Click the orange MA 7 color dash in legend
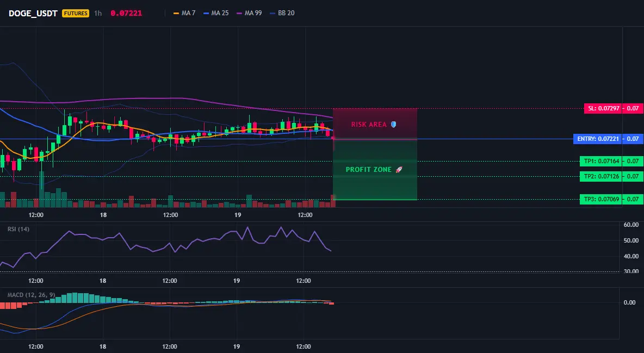This screenshot has width=644, height=353. (x=176, y=13)
